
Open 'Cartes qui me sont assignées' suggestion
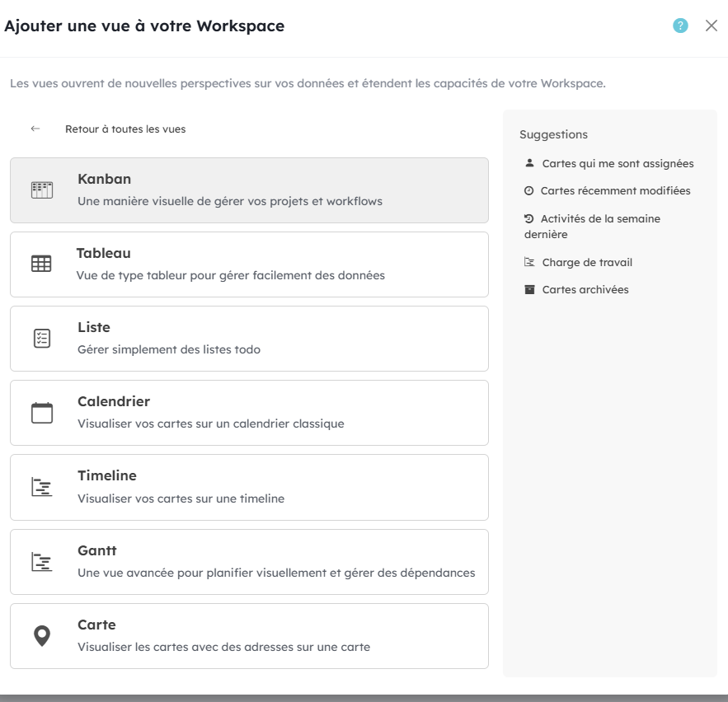click(618, 163)
